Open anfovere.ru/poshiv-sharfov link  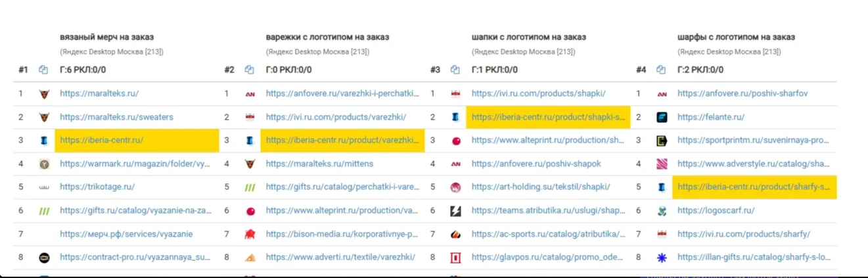[742, 94]
